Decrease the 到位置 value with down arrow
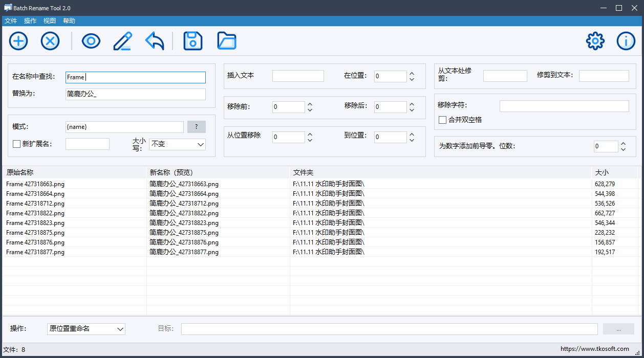 coord(412,140)
